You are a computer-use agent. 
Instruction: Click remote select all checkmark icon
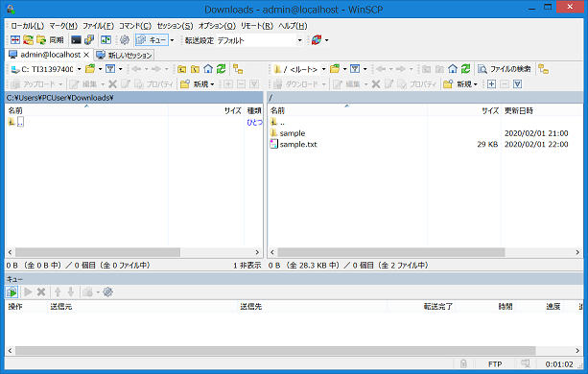click(518, 84)
